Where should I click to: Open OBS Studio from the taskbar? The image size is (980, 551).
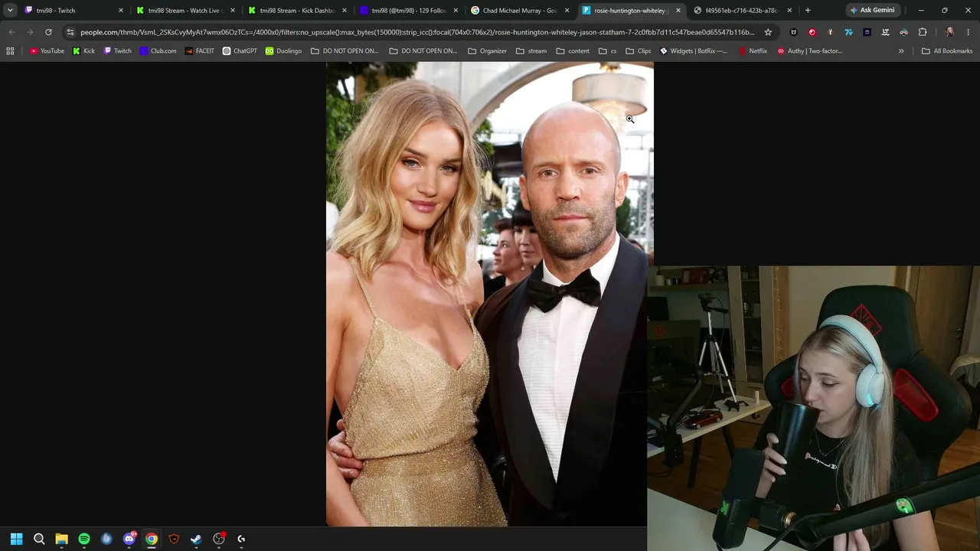tap(219, 539)
